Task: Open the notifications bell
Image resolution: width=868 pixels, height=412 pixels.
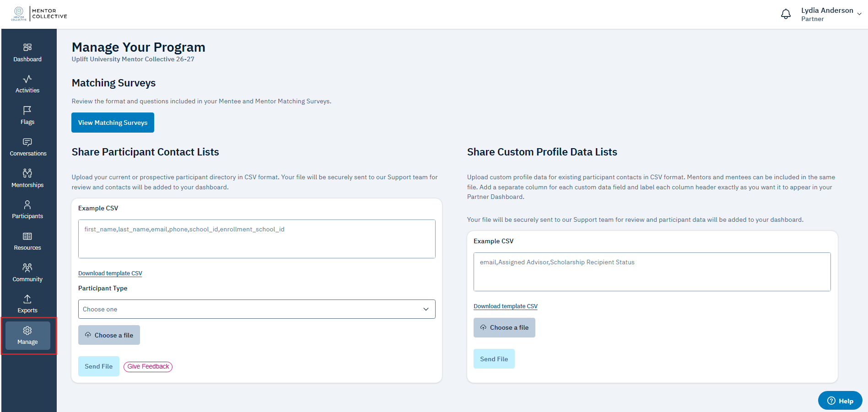Action: click(x=786, y=14)
